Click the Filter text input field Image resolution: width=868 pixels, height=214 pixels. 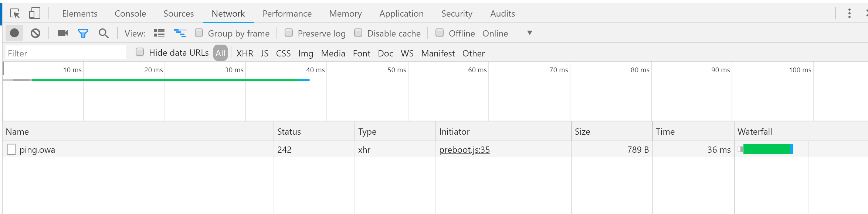coord(65,53)
